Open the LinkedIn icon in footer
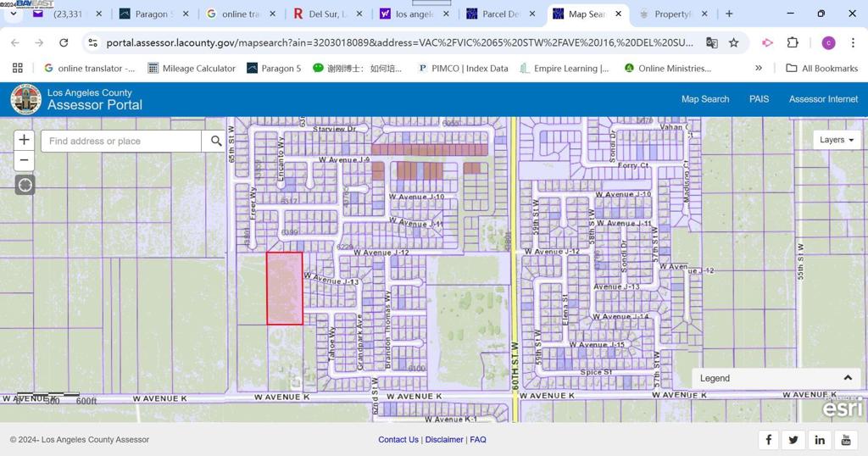 [820, 440]
